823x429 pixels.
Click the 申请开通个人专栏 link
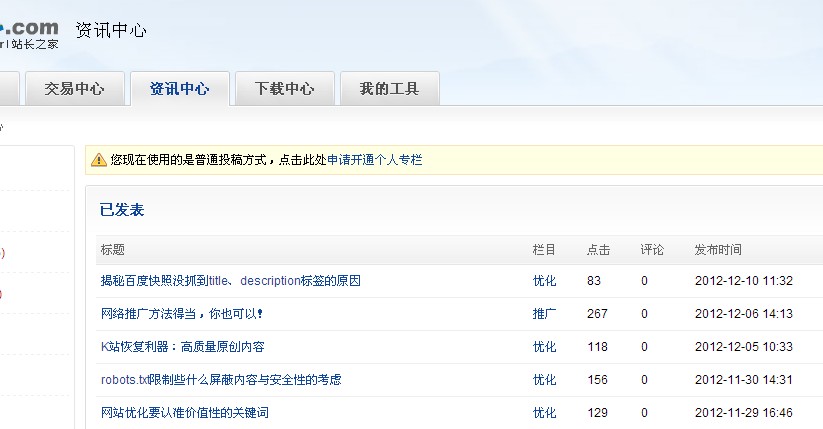click(x=375, y=160)
